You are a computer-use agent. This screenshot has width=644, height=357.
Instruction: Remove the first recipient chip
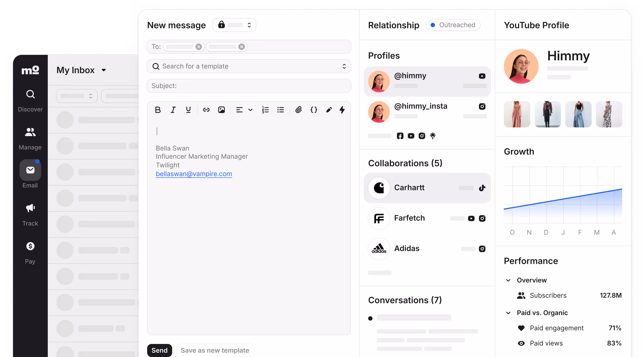(x=199, y=47)
